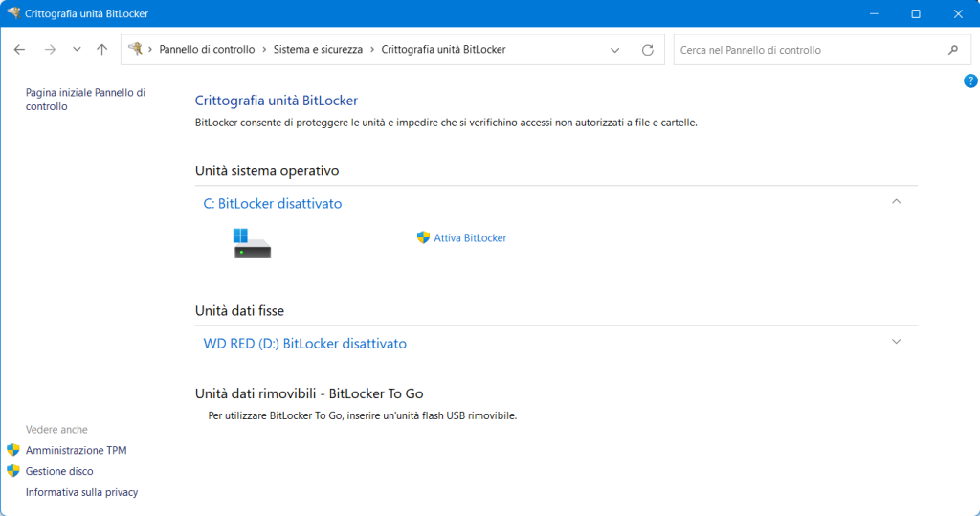The width and height of the screenshot is (980, 516).
Task: Click the refresh button in address bar
Action: pyautogui.click(x=648, y=50)
